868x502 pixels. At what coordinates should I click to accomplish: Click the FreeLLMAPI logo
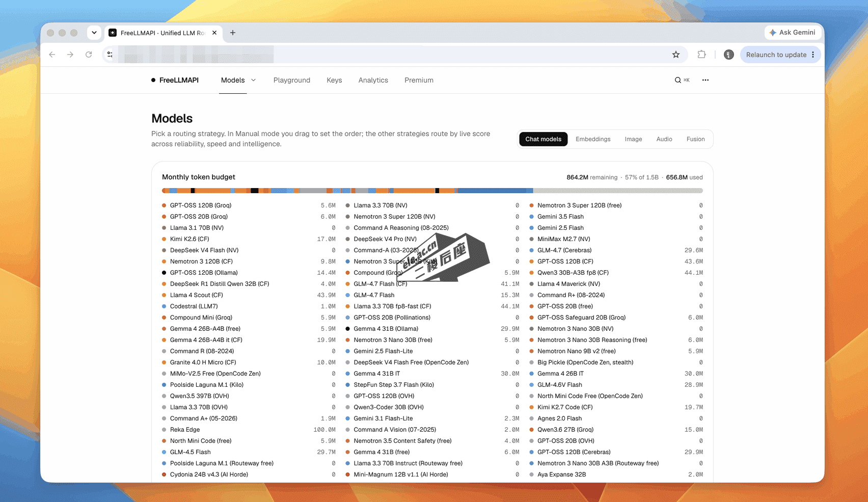tap(175, 80)
